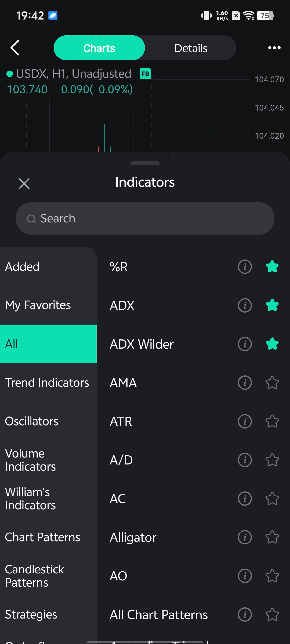290x644 pixels.
Task: Switch to the Details tab
Action: coord(191,48)
